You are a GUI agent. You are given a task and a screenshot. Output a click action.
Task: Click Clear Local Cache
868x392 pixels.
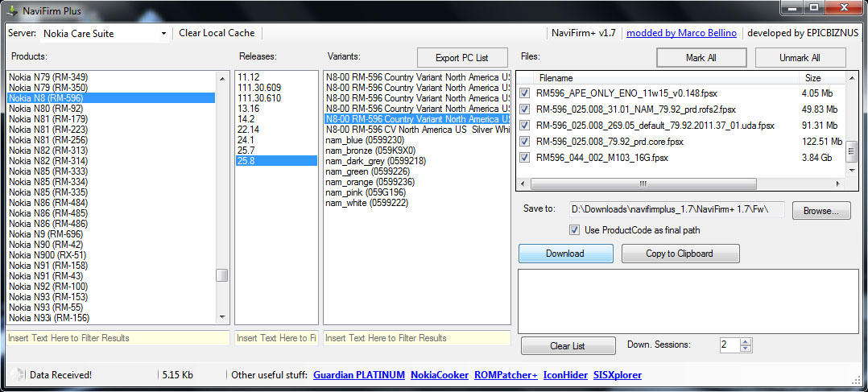coord(217,33)
